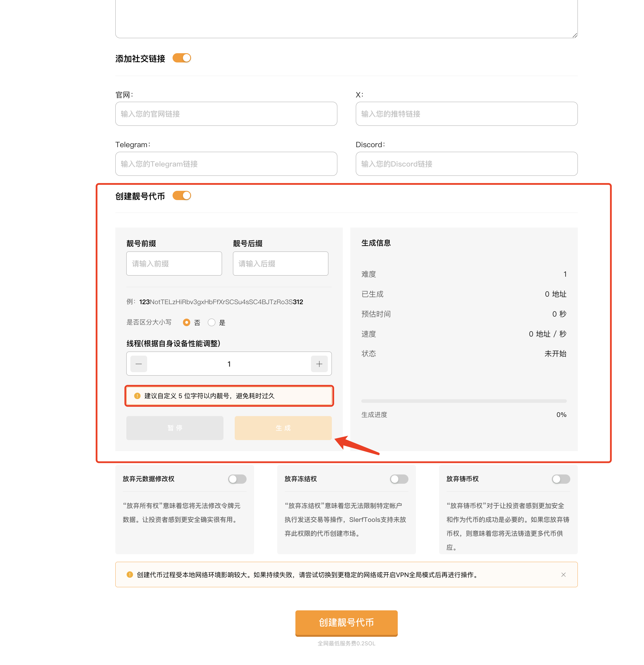The width and height of the screenshot is (644, 665).
Task: Close the network warning banner
Action: tap(563, 575)
